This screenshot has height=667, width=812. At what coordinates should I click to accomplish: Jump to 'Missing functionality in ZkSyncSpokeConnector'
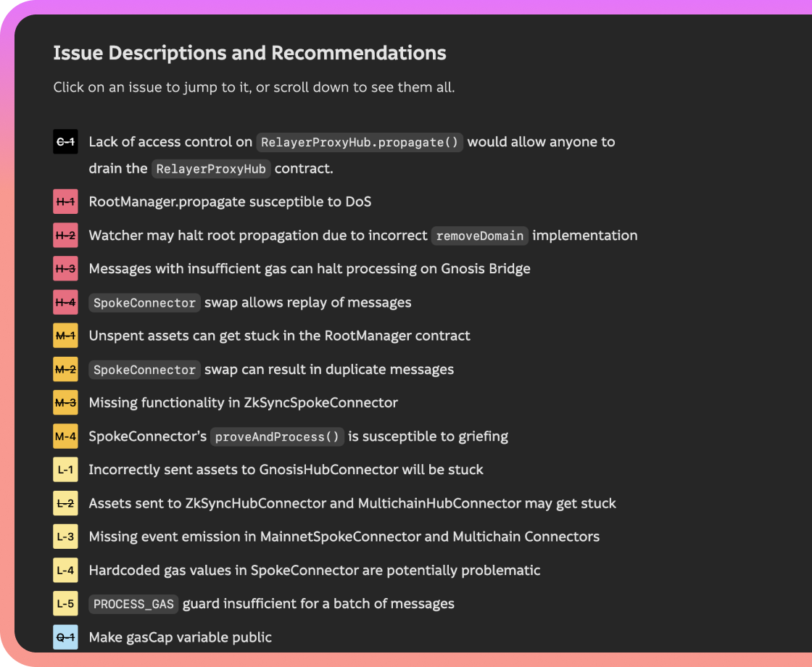244,402
